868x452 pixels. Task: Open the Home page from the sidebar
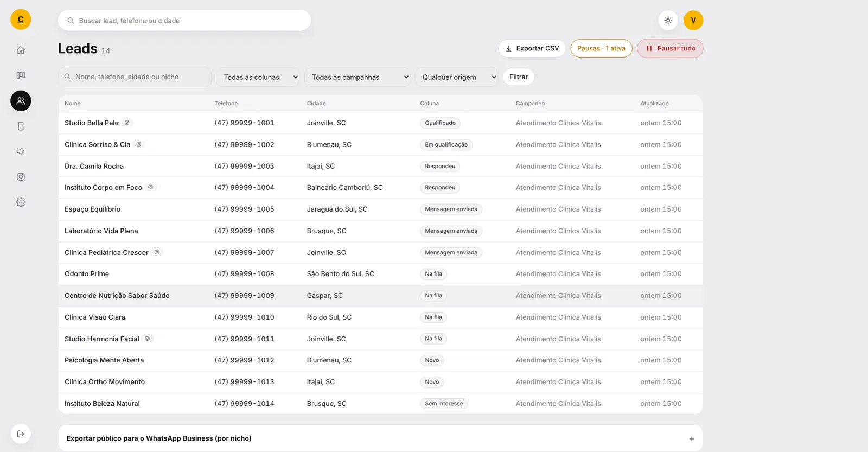21,50
